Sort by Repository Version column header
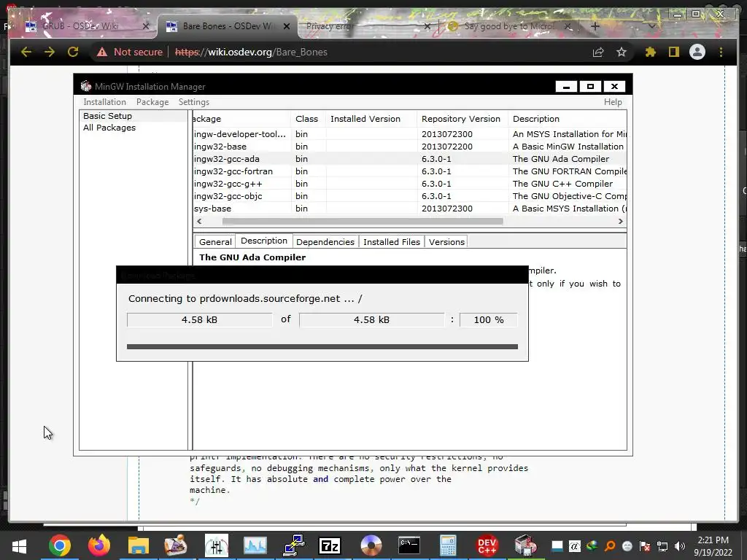The height and width of the screenshot is (560, 747). click(462, 119)
